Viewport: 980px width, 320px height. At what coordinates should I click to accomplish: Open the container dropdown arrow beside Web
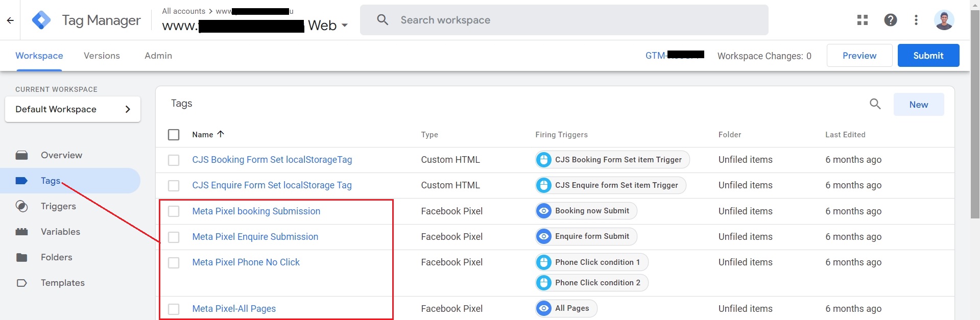point(345,26)
